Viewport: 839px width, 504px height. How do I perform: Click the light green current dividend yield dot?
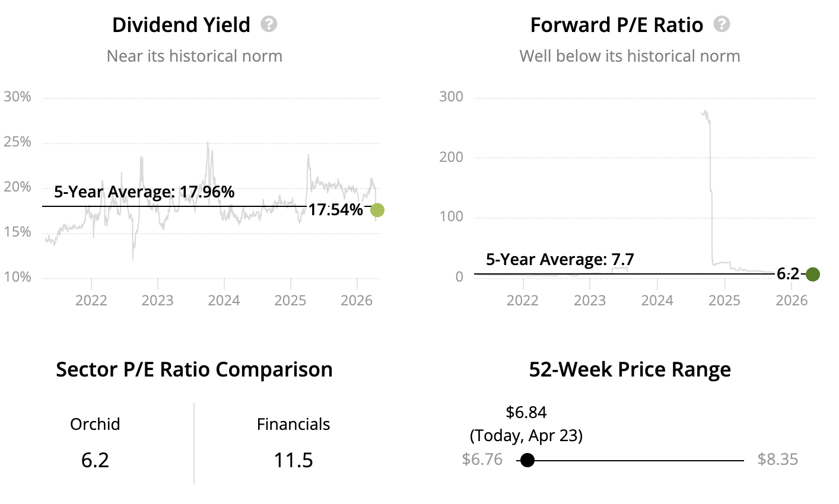click(x=377, y=210)
